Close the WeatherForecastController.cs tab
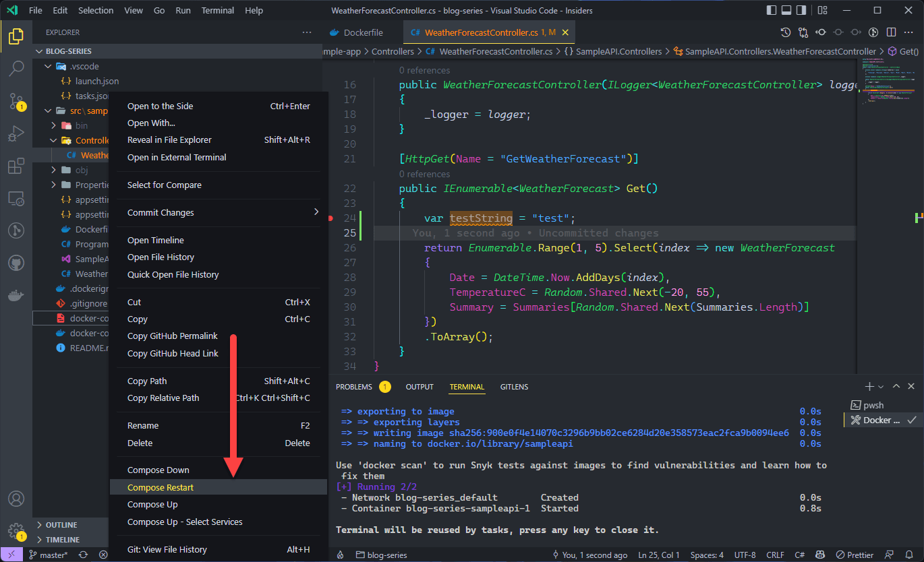This screenshot has height=562, width=924. pyautogui.click(x=565, y=32)
